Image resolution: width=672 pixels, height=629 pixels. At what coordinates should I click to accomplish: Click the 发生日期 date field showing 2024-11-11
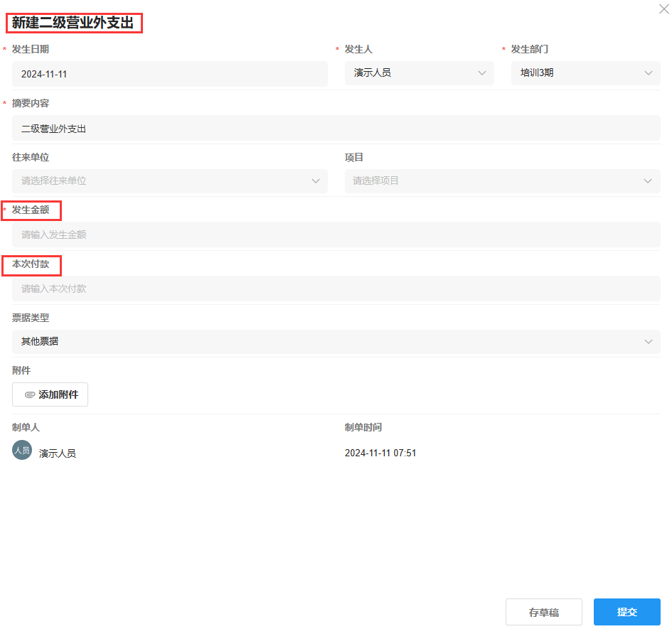point(168,72)
